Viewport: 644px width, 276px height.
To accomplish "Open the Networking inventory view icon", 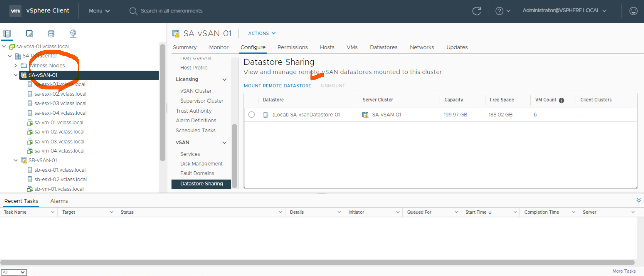I will 73,33.
